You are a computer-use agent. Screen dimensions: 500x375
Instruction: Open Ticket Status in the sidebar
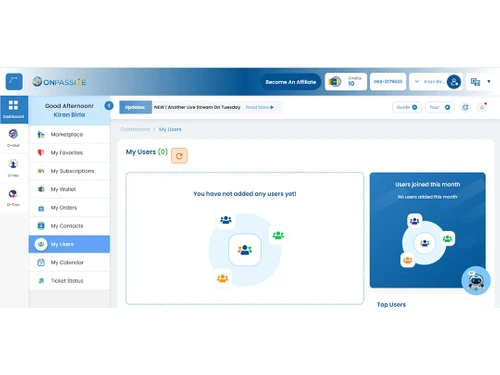tap(69, 281)
